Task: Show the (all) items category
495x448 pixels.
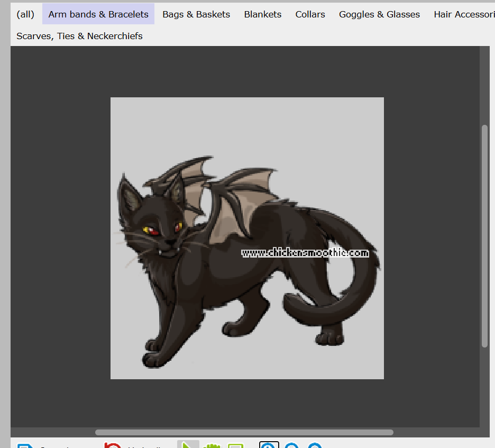Action: click(x=25, y=14)
